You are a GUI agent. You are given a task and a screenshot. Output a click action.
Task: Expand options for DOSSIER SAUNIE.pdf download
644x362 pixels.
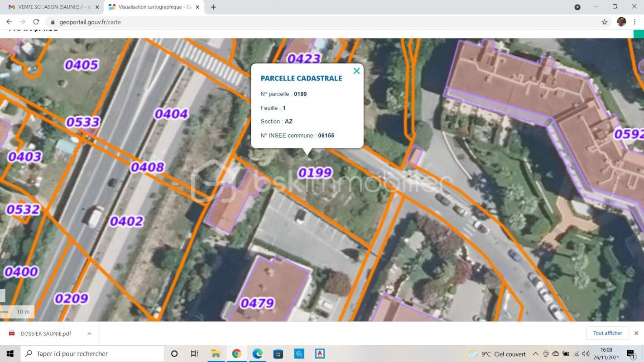point(89,333)
